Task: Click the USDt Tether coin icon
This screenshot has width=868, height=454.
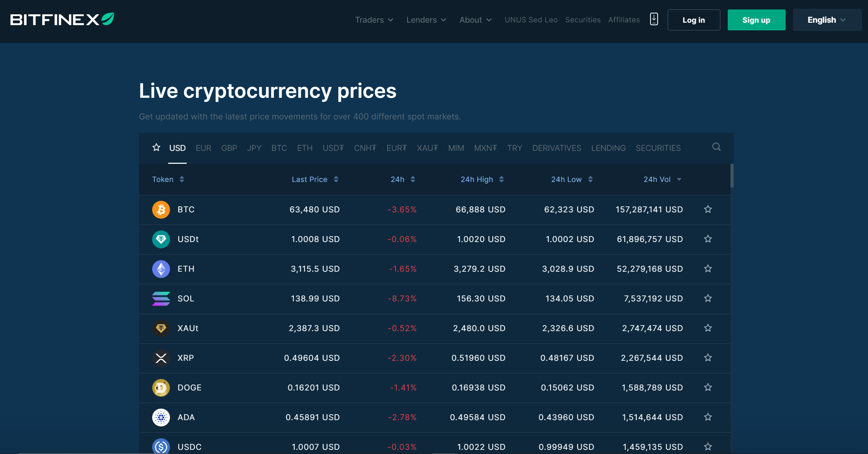Action: [161, 239]
